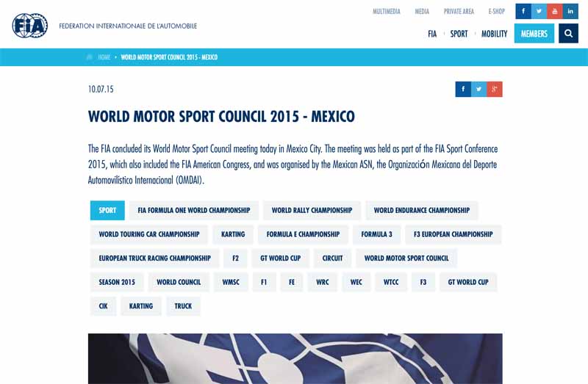Select the F1 tag
588x384 pixels.
[264, 282]
